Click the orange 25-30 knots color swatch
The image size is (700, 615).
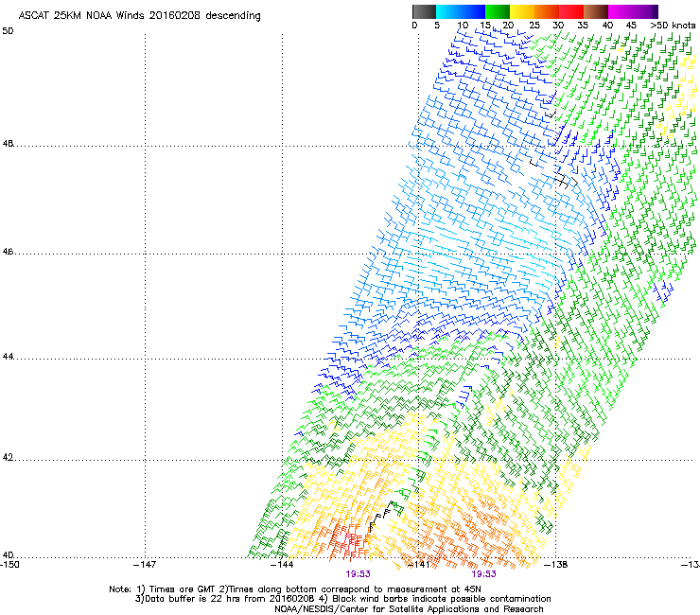click(x=547, y=11)
